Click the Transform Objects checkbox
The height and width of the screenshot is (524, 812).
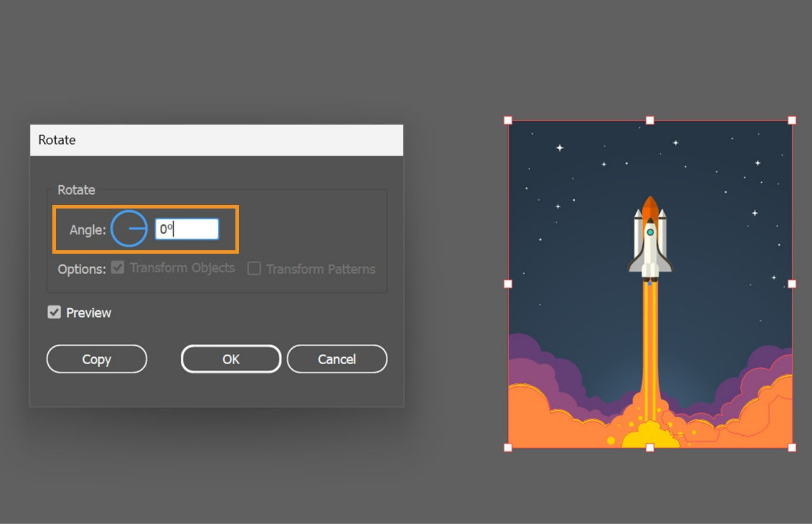click(117, 268)
